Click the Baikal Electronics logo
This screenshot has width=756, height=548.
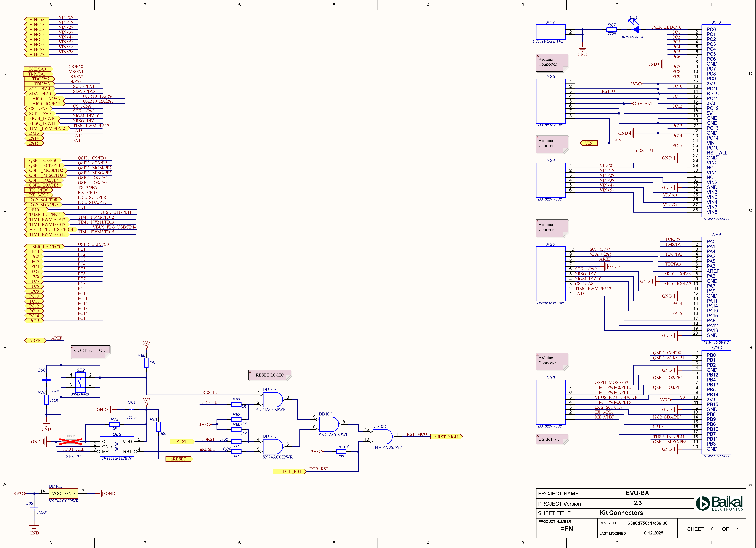pos(719,503)
